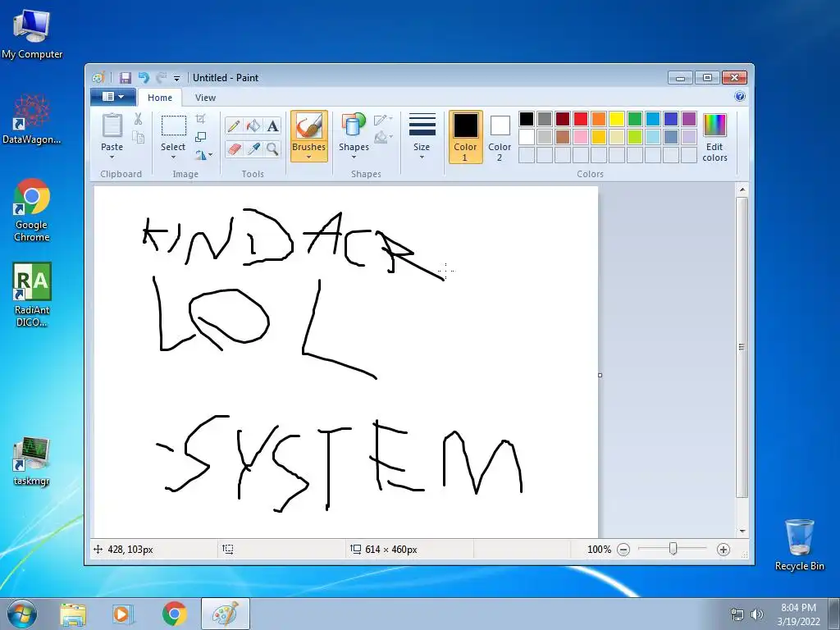
Task: Select the Recycle Bin desktop icon
Action: tap(799, 545)
